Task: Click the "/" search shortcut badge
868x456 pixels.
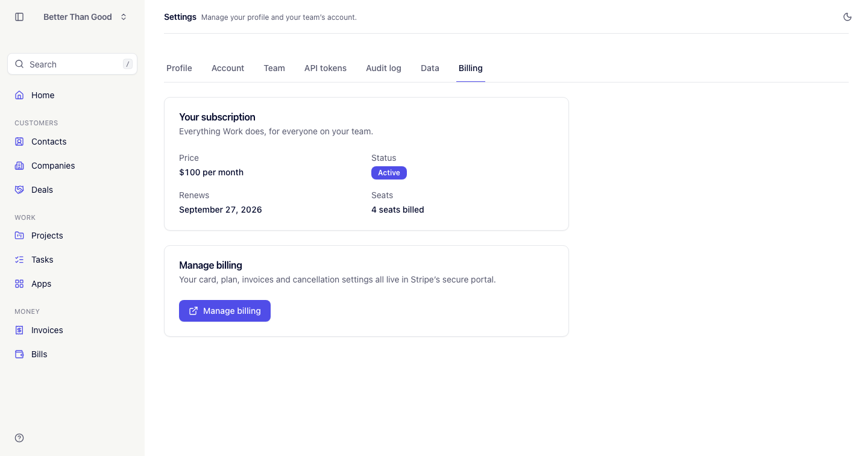Action: pos(128,64)
